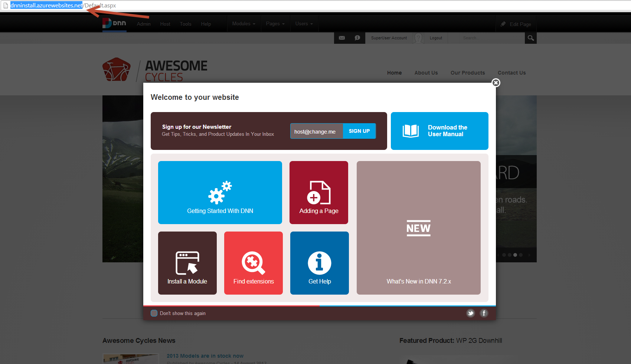631x364 pixels.
Task: Go to the Home page
Action: coord(395,73)
